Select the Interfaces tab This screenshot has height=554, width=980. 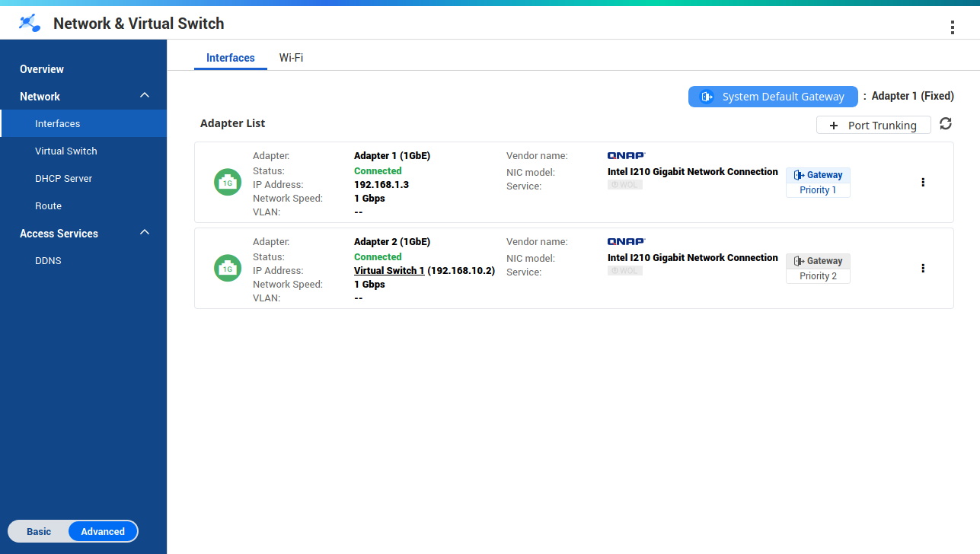point(230,58)
